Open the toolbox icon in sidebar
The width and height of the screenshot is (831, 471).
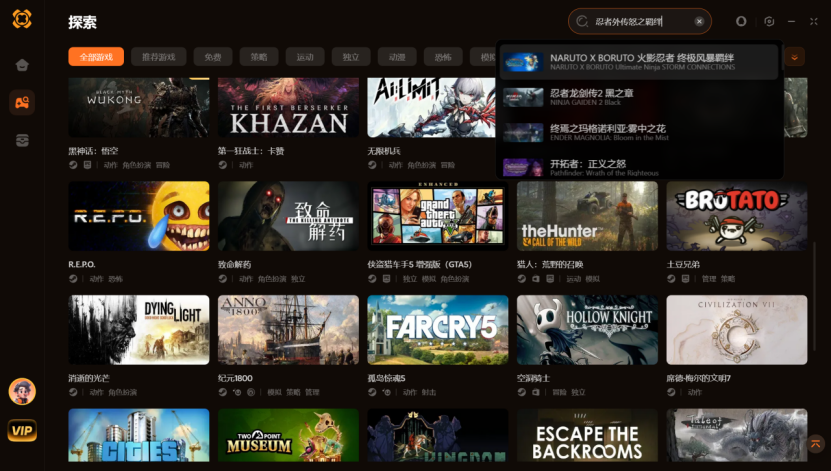[x=22, y=140]
